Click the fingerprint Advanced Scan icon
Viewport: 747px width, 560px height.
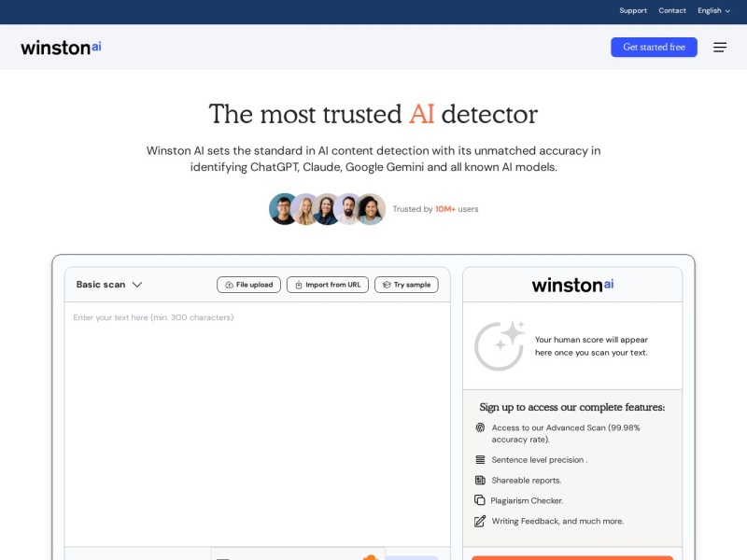point(480,427)
